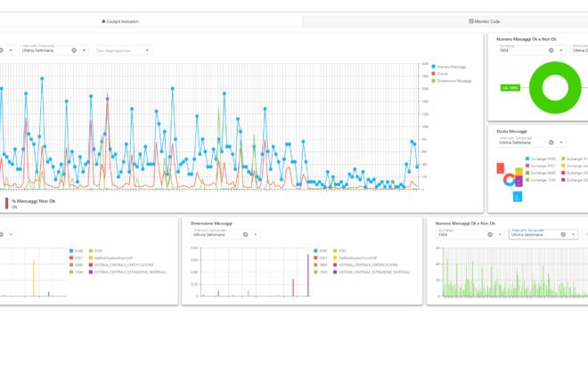Viewport: 588px width, 374px height.
Task: Expand Exchange dropdown arrow in bottom right panel
Action: click(x=500, y=234)
